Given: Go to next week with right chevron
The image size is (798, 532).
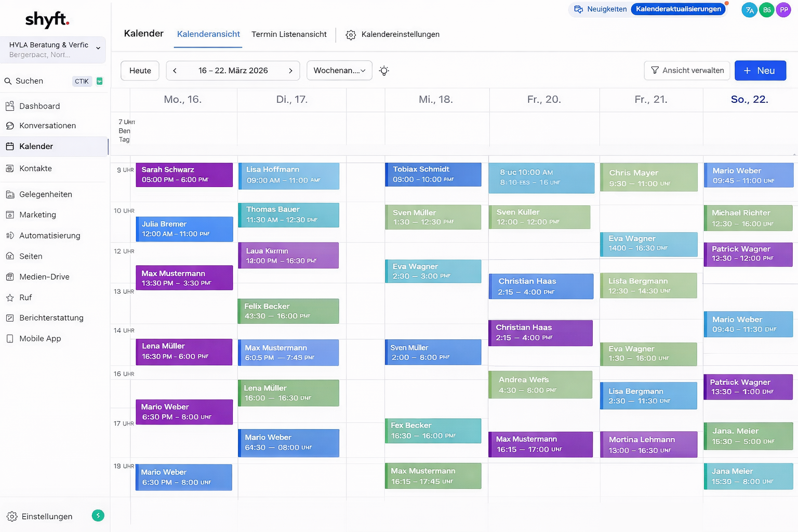Looking at the screenshot, I should coord(290,71).
